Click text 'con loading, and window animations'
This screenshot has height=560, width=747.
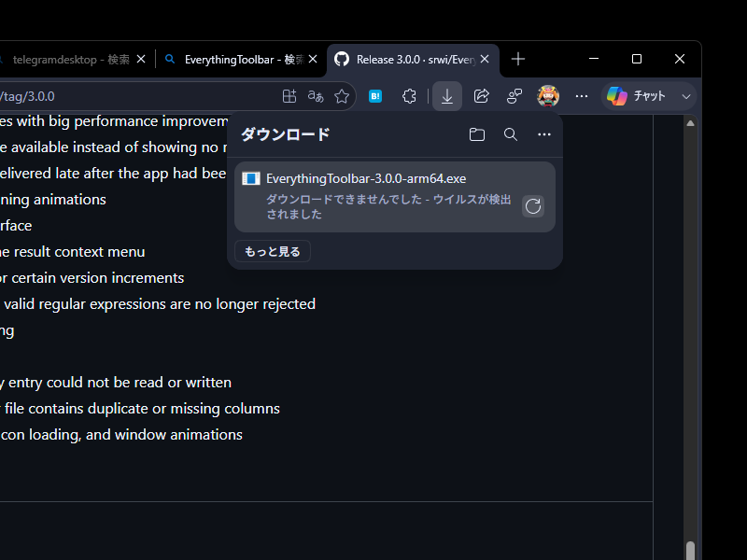point(121,435)
